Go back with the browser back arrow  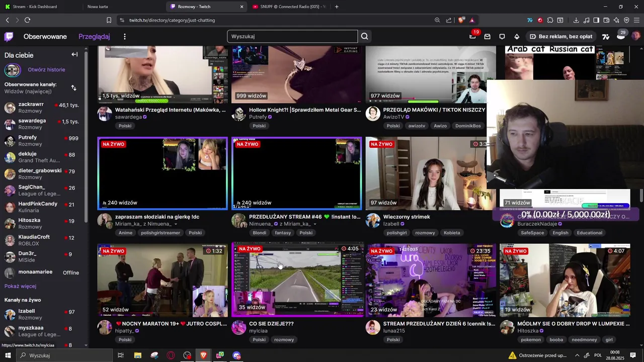[x=7, y=20]
